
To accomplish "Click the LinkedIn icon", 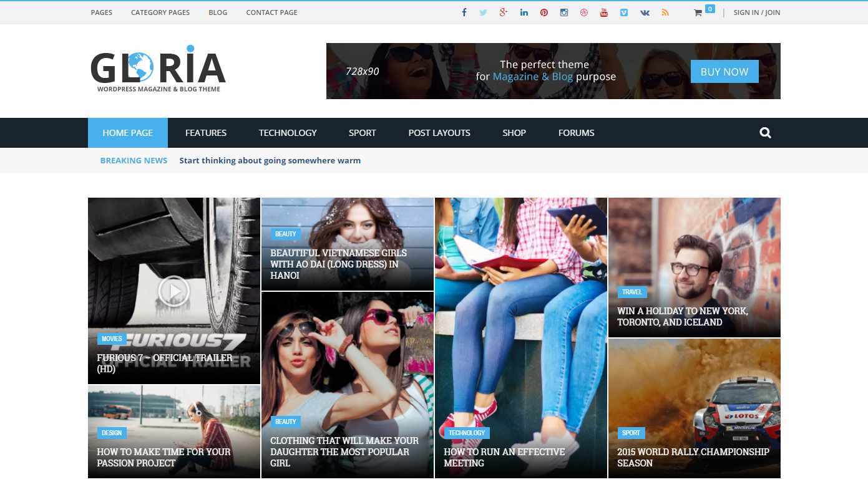I will [x=524, y=12].
